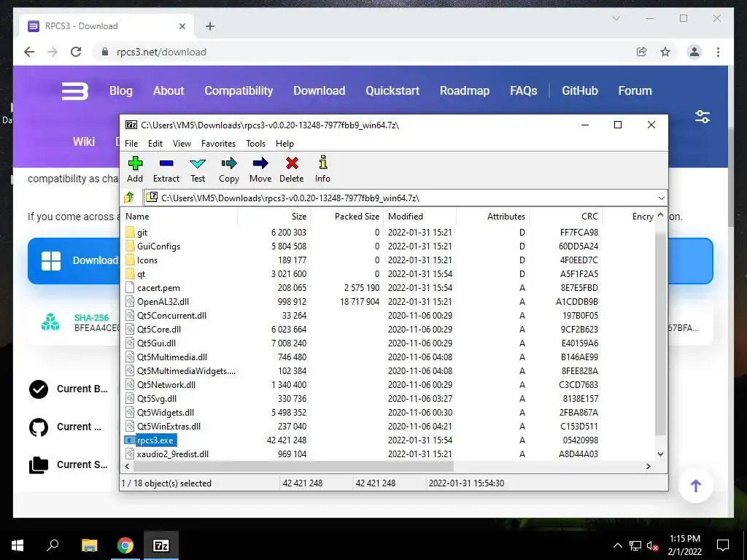Viewport: 747px width, 560px height.
Task: Open the GitHub link in header
Action: coord(579,90)
